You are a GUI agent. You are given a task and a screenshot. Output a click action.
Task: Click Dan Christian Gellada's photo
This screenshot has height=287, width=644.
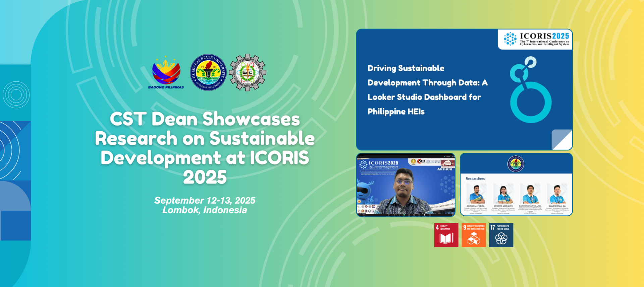pos(530,194)
